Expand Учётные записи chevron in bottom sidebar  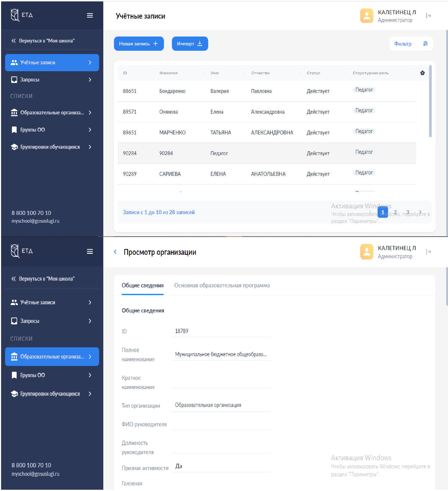tap(90, 302)
